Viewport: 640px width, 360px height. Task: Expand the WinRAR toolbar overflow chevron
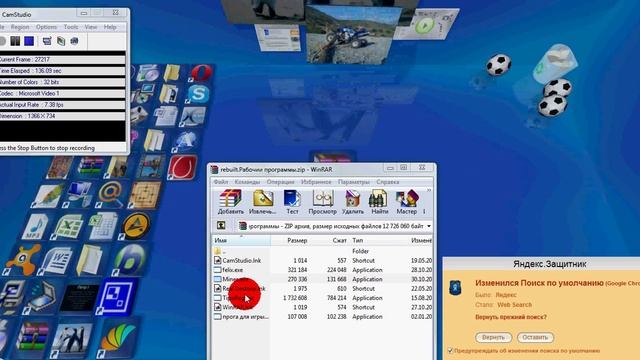[429, 190]
